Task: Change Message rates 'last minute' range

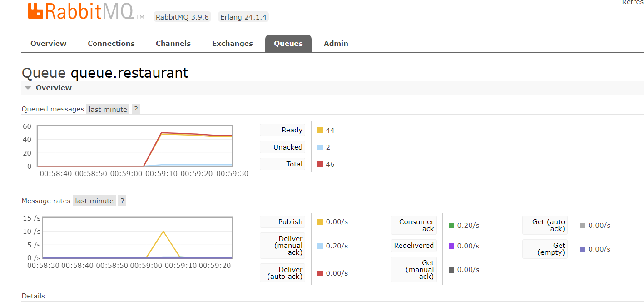Action: (94, 201)
